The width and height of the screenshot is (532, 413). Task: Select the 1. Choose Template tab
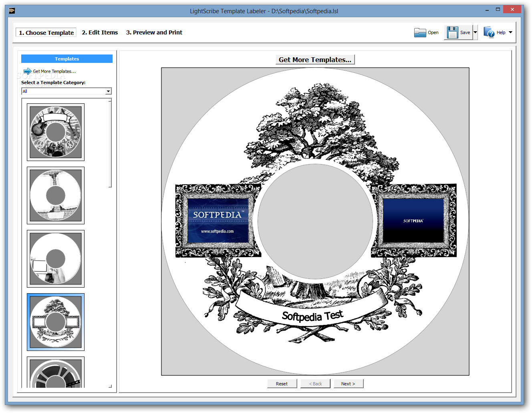[46, 32]
